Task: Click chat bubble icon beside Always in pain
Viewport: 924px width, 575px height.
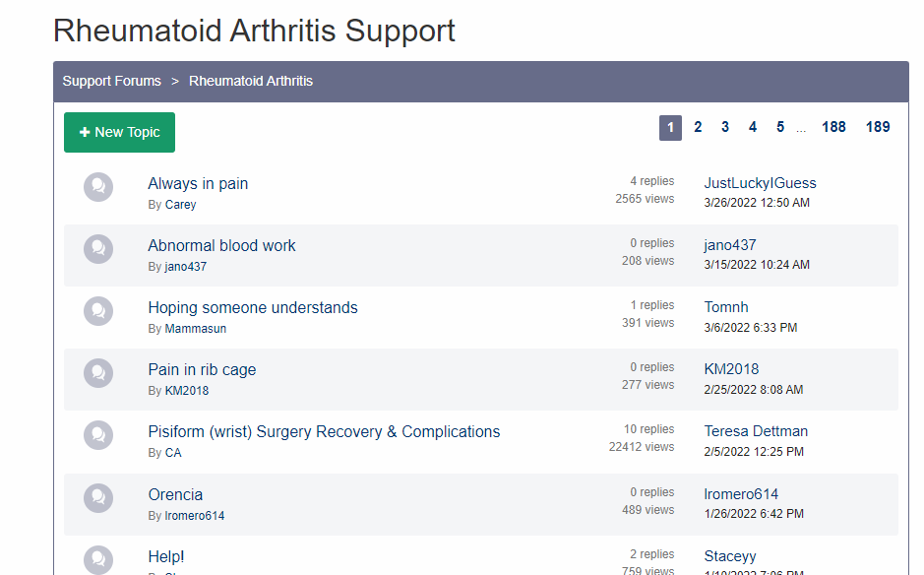Action: click(98, 187)
